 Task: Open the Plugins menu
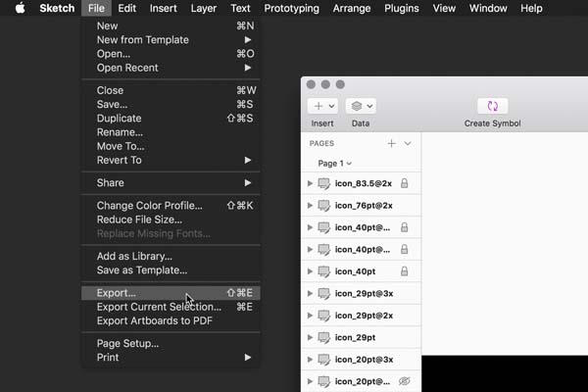click(401, 8)
